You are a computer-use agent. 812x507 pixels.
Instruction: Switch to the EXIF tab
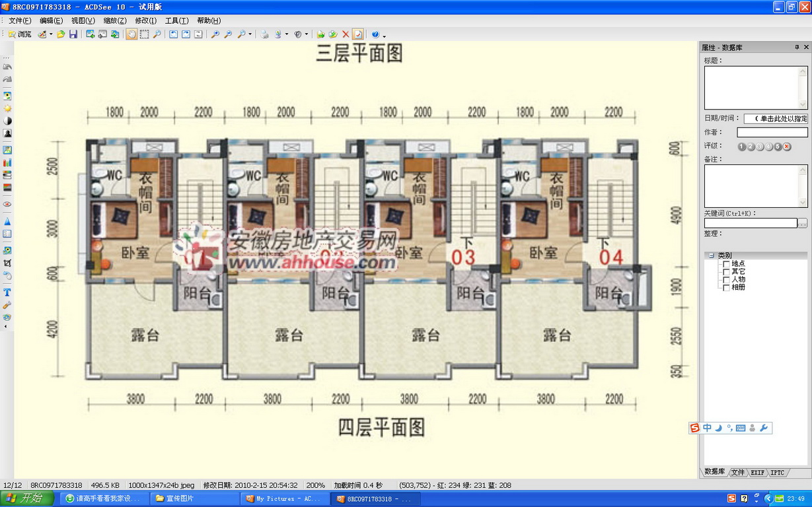(x=757, y=473)
